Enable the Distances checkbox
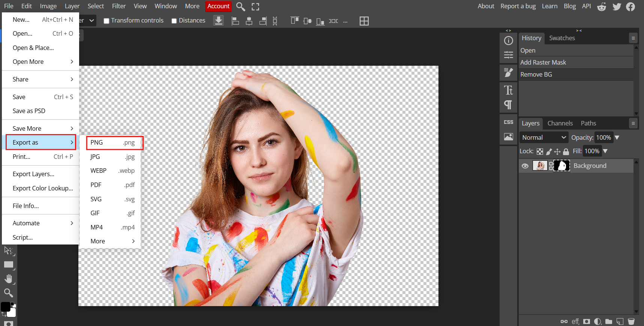Screen dimensions: 644x326 174,21
